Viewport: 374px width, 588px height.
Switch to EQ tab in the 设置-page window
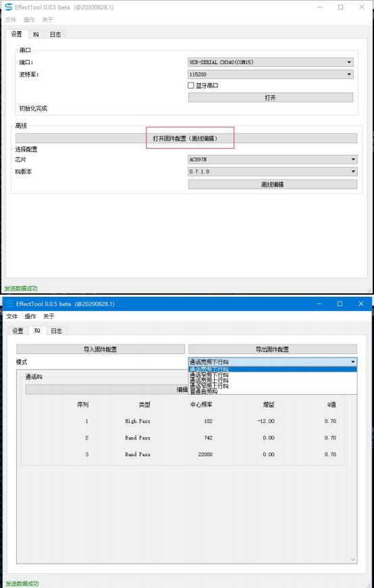(36, 34)
